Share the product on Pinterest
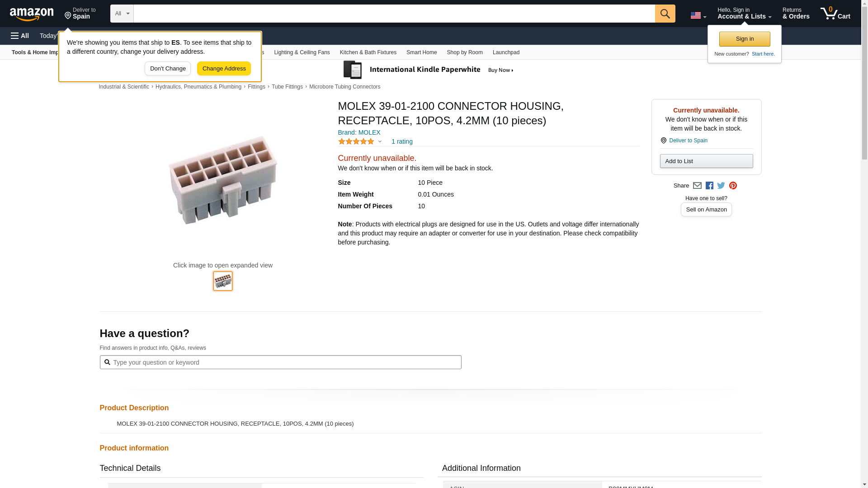Screen dimensions: 868x488 tap(733, 186)
